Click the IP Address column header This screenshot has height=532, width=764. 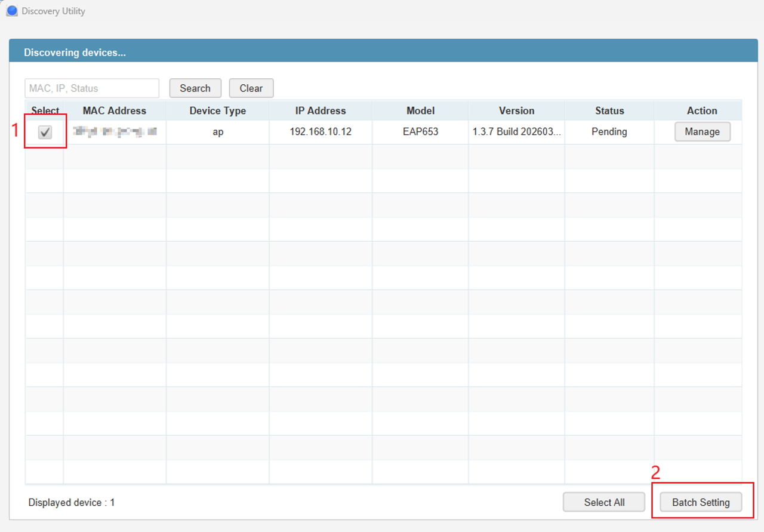(321, 110)
